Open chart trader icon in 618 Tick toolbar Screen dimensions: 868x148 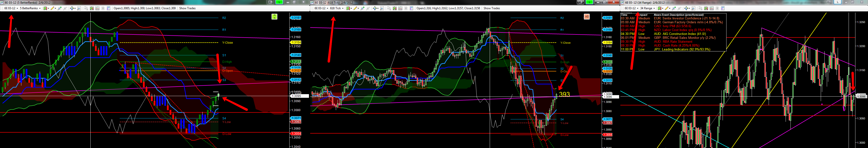pyautogui.click(x=389, y=8)
